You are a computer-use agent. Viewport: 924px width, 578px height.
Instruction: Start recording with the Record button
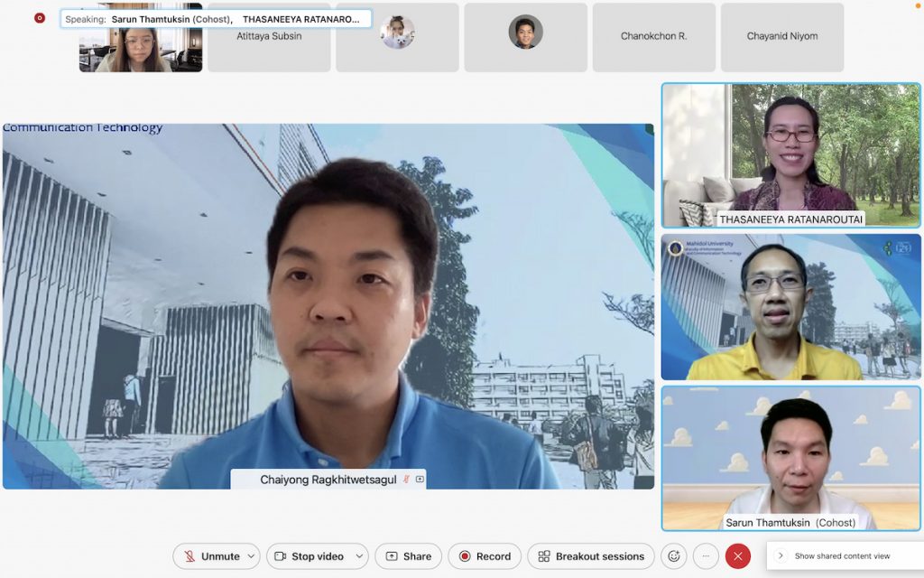(485, 556)
